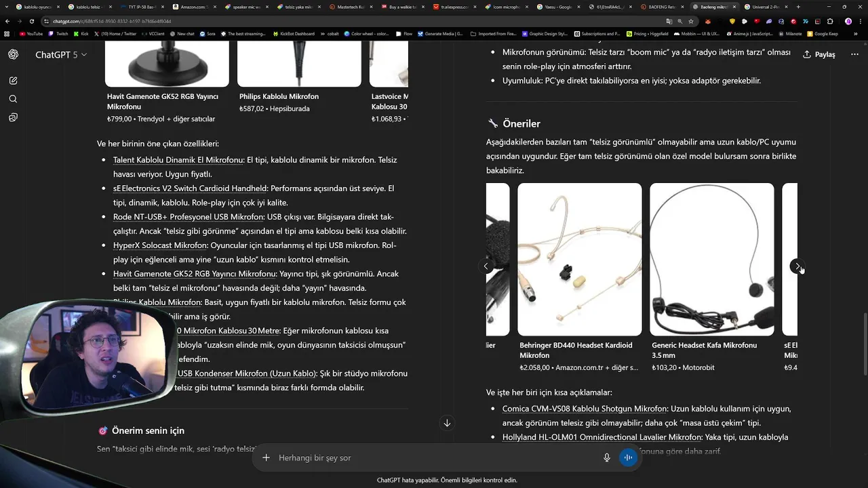Click price text ₺103,20 Motorobit
Image resolution: width=868 pixels, height=488 pixels.
coord(683,367)
